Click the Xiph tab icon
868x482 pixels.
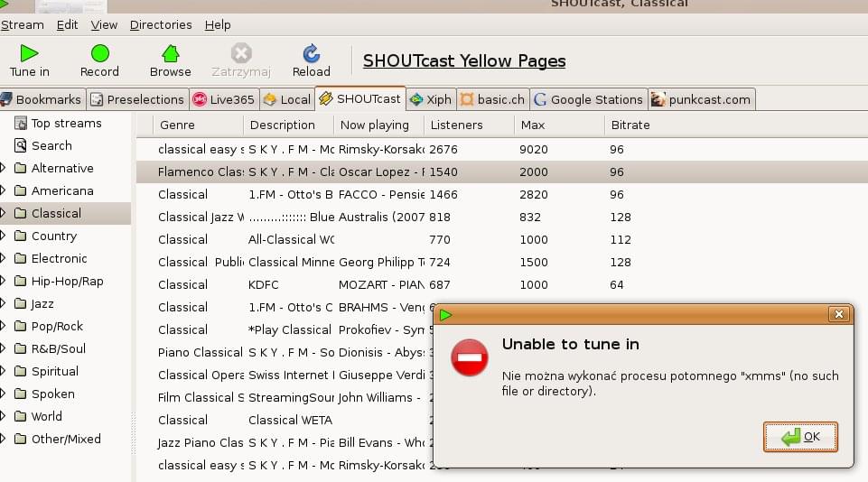point(416,99)
